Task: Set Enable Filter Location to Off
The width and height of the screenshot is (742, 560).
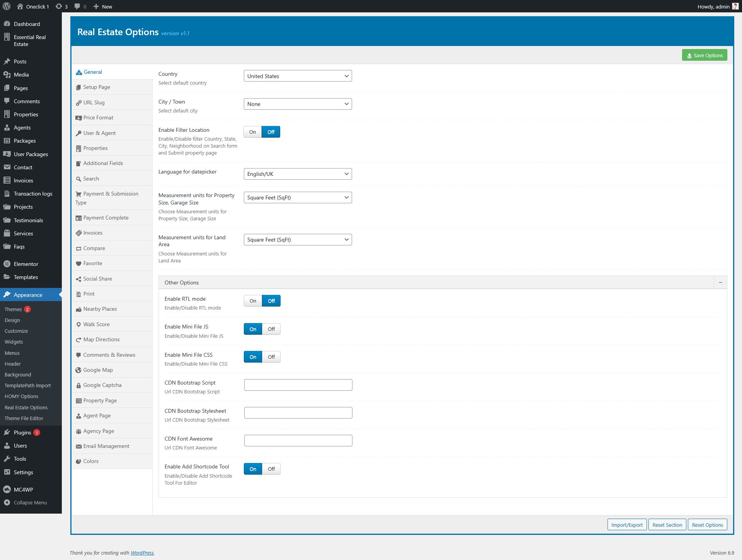Action: [x=271, y=132]
